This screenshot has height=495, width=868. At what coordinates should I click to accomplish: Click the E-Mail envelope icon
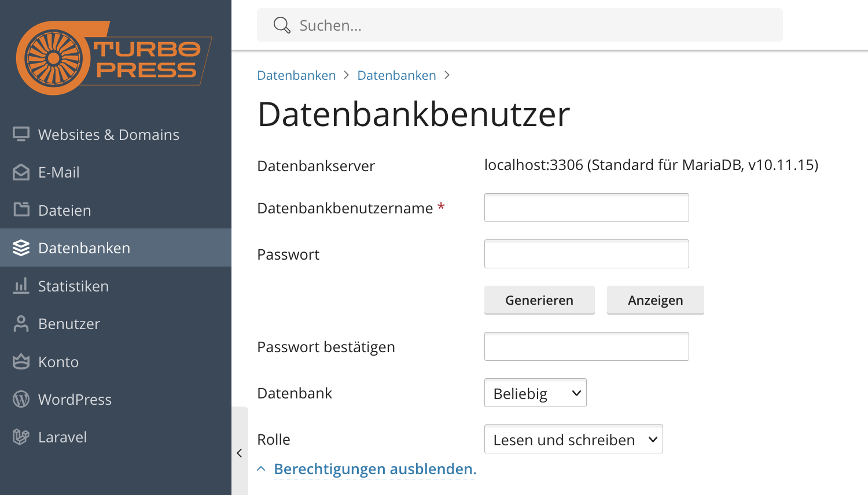click(21, 172)
